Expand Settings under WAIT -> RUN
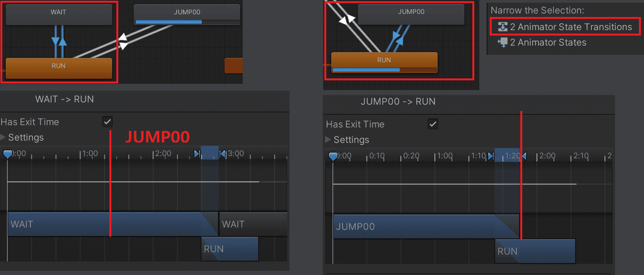The image size is (644, 275). [x=3, y=137]
